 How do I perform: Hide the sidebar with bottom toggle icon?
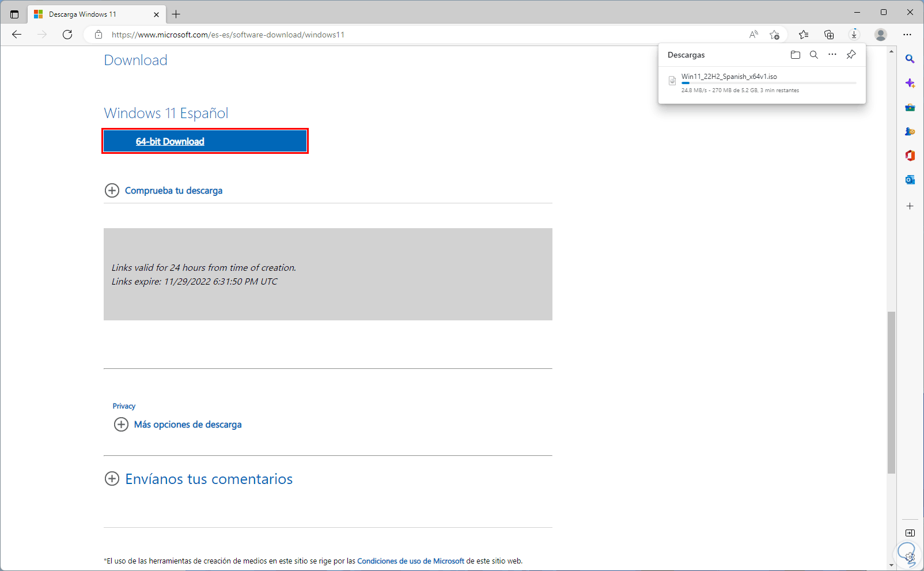coord(910,533)
